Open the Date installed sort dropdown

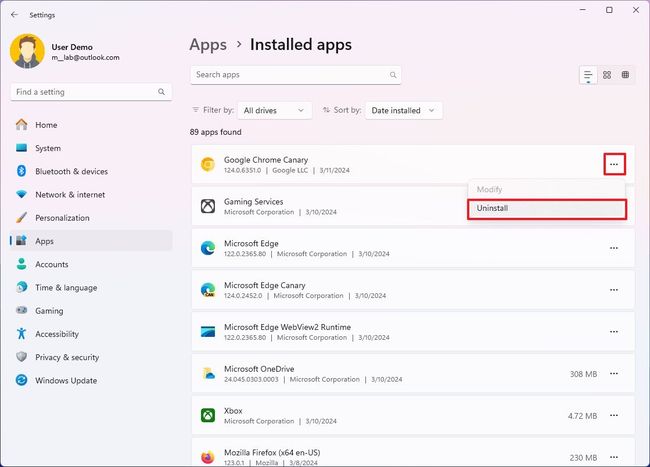(x=404, y=110)
